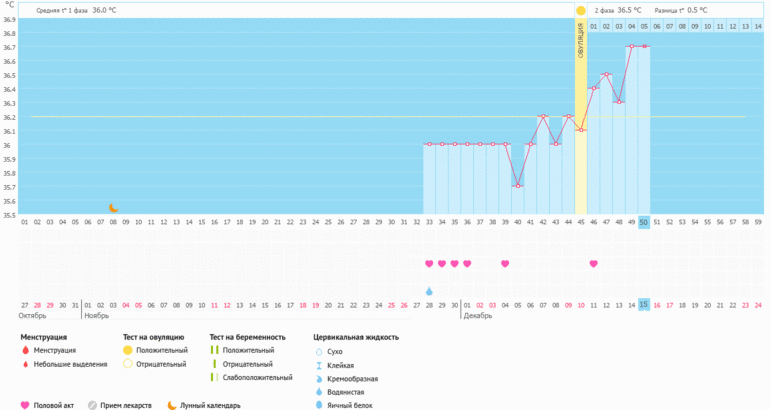Click phase-two day 01 header cell
This screenshot has width=770, height=410.
pos(594,26)
